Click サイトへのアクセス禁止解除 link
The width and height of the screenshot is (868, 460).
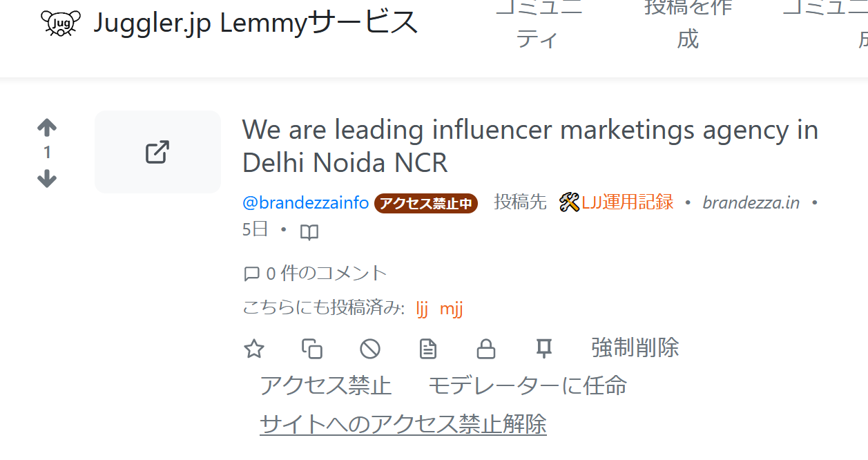pyautogui.click(x=403, y=423)
